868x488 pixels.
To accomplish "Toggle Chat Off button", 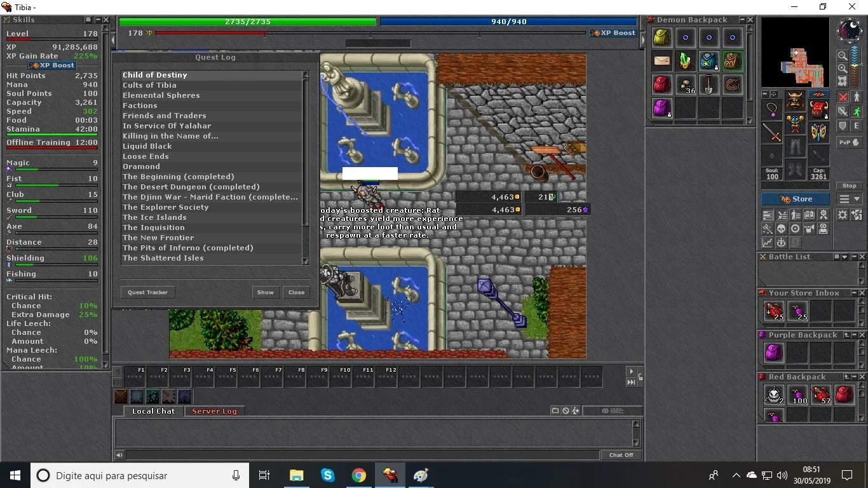I will click(x=621, y=455).
